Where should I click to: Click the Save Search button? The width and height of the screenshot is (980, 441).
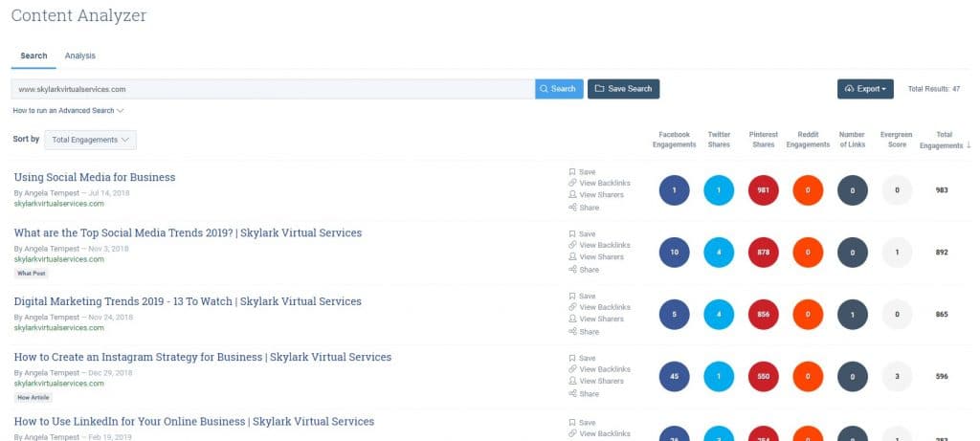pos(623,89)
